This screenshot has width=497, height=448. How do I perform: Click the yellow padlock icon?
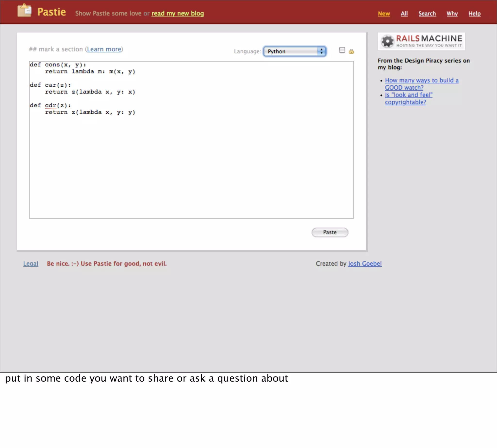coord(351,51)
